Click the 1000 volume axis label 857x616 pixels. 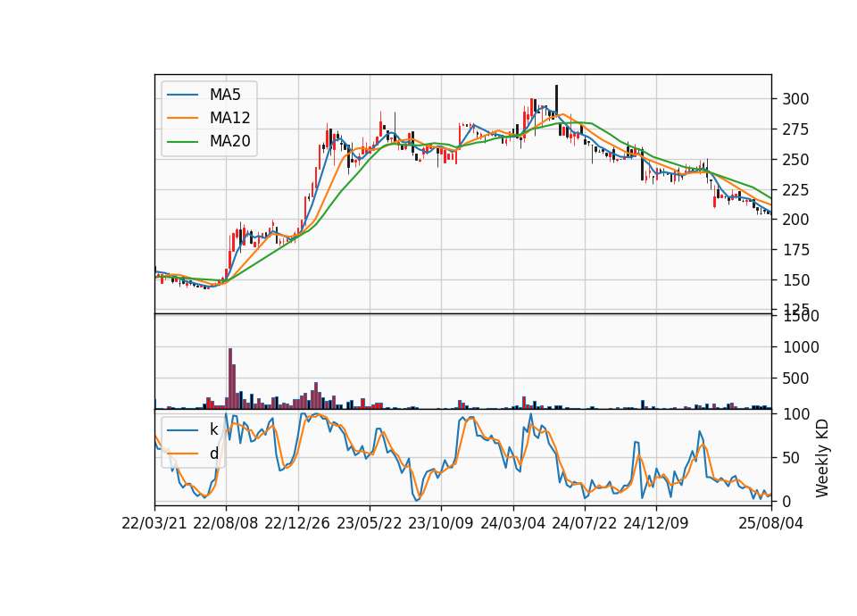click(801, 347)
